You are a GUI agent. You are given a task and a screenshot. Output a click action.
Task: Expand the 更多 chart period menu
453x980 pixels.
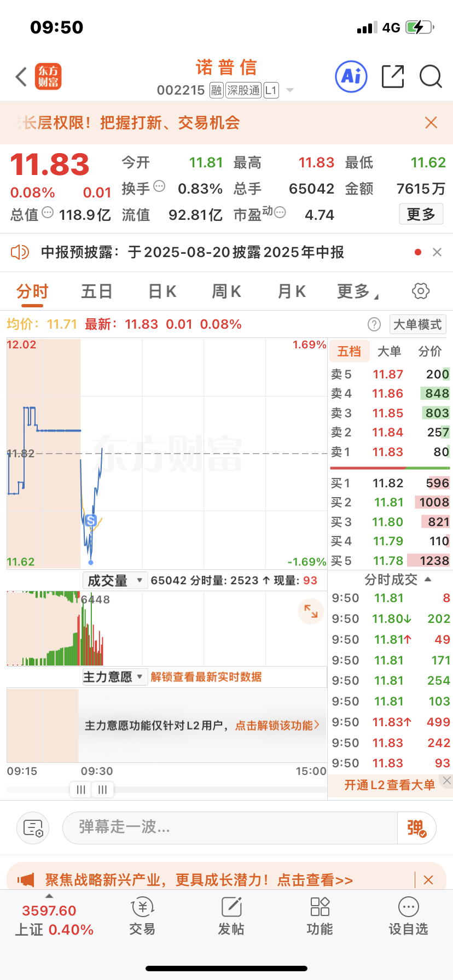click(x=358, y=291)
